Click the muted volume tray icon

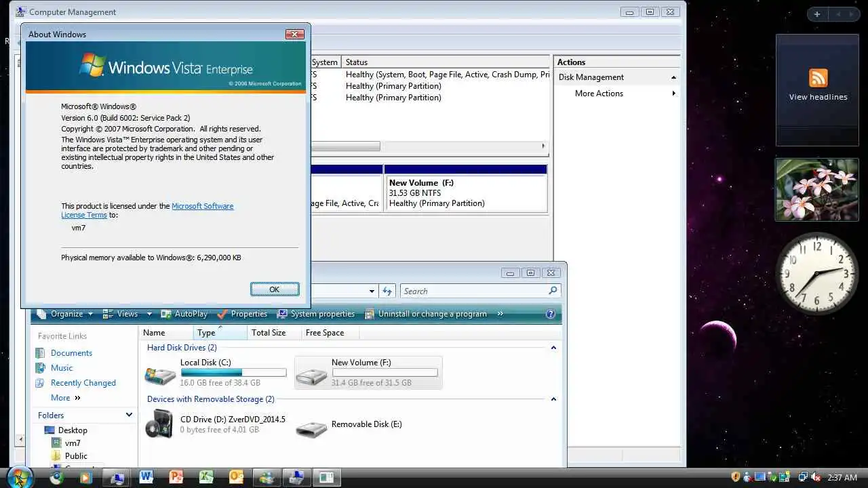coord(816,477)
